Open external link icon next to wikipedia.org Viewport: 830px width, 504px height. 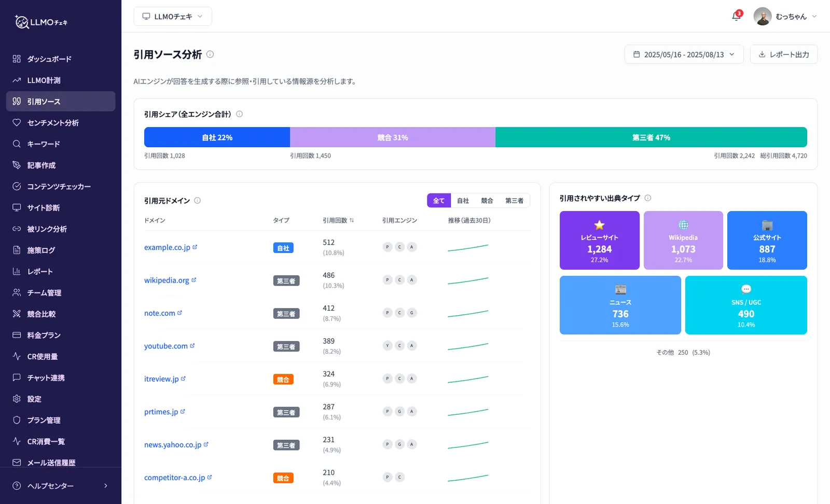pyautogui.click(x=194, y=280)
